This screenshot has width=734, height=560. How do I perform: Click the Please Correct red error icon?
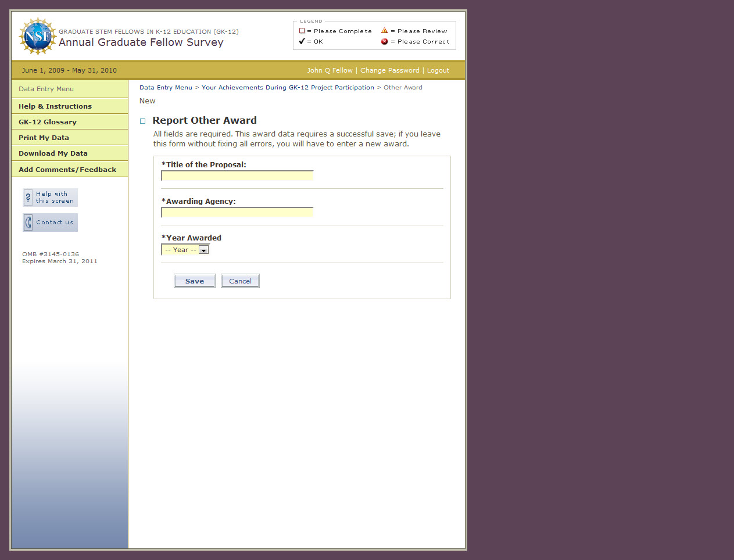[x=384, y=41]
